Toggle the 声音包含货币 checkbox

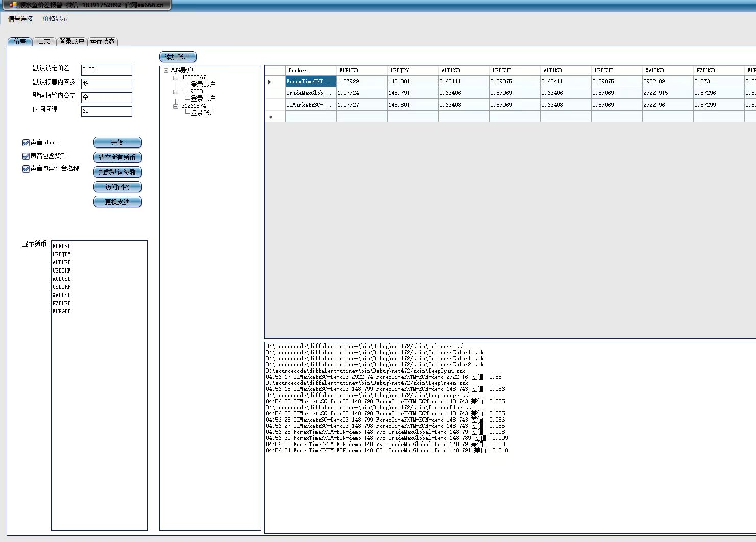click(x=26, y=156)
